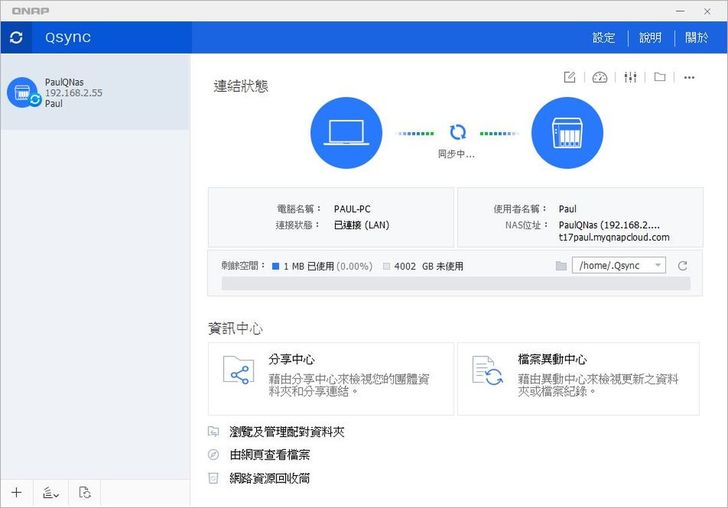Open 設定 in the top bar

click(604, 37)
